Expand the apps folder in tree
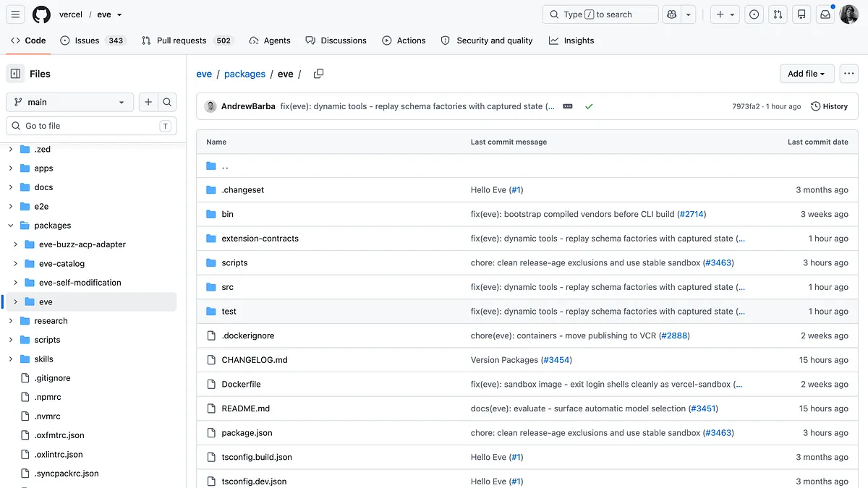This screenshot has height=488, width=868. coord(11,168)
